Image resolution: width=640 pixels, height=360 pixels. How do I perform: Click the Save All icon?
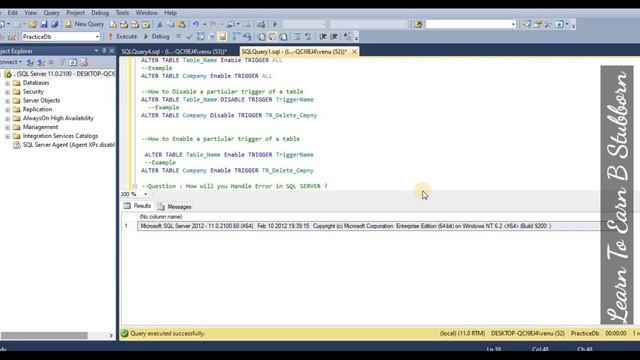[54, 24]
